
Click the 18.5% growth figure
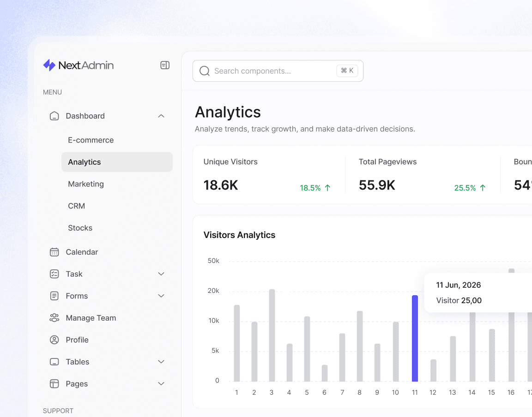[310, 188]
